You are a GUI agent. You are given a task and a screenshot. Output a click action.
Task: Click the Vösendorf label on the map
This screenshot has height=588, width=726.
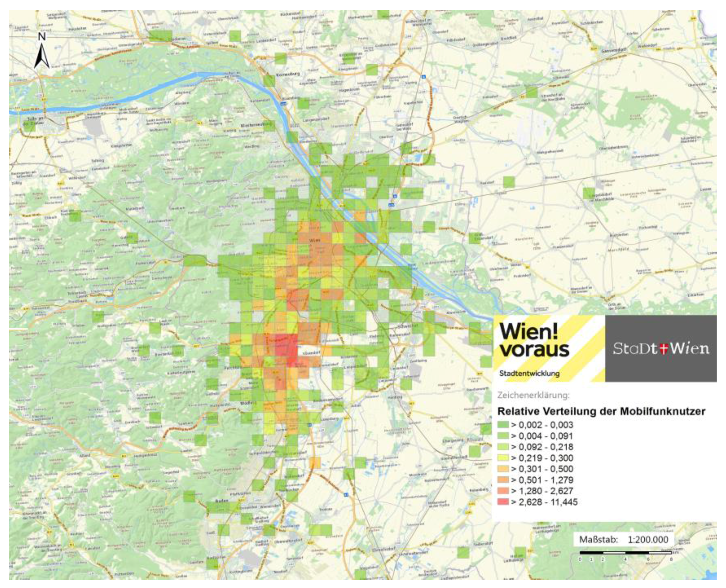pos(311,353)
